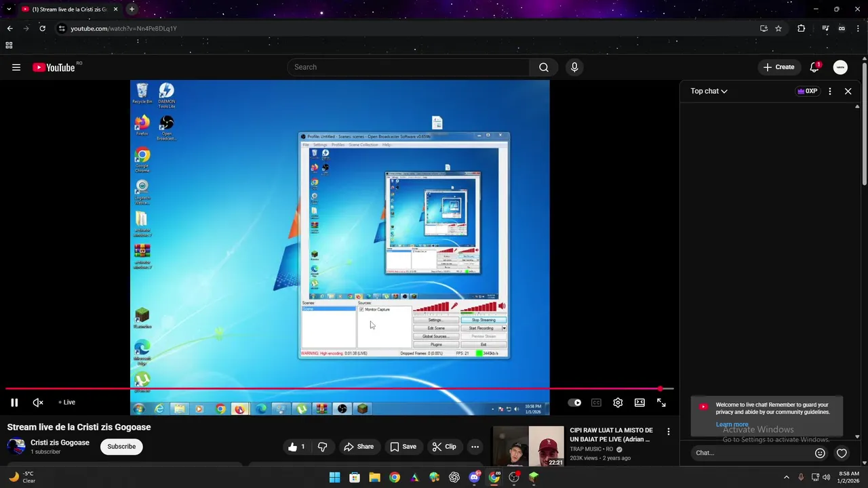Open Cristi zis Gogoase channel name
Image resolution: width=868 pixels, height=488 pixels.
[60, 443]
